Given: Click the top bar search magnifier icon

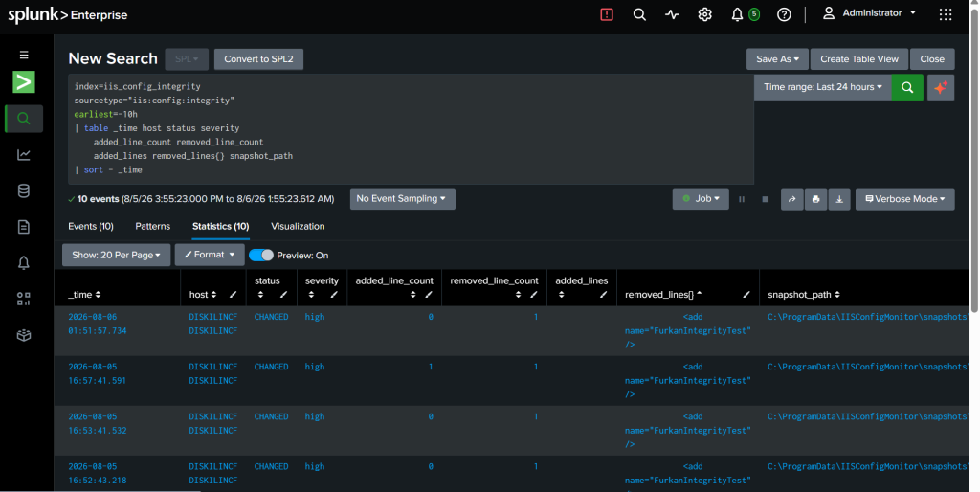Looking at the screenshot, I should click(x=639, y=14).
